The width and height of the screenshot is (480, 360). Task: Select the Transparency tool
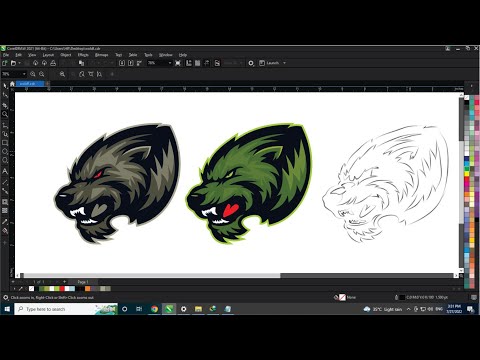click(x=5, y=211)
